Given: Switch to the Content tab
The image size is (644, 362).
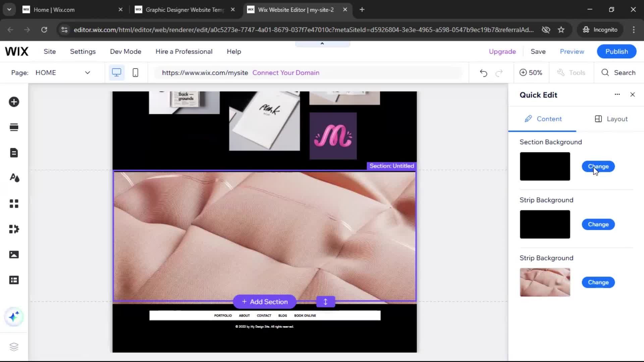Looking at the screenshot, I should (x=543, y=119).
